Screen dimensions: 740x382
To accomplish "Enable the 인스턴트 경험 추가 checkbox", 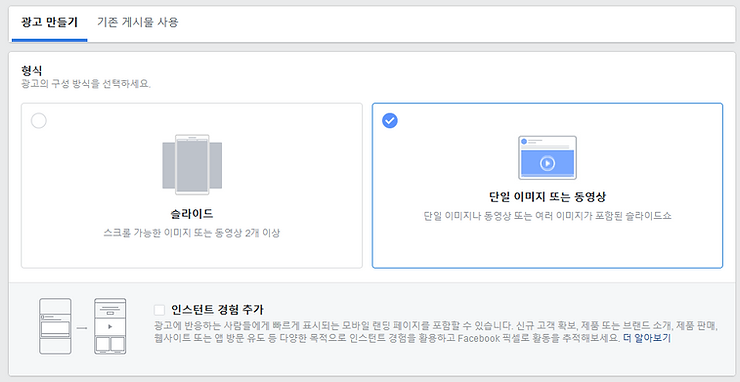I will [160, 310].
